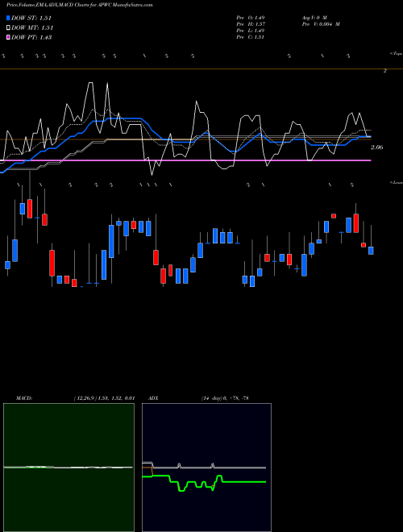Click the 'Pre V: 0.004 M' value
Image resolution: width=403 pixels, height=532 pixels.
[x=321, y=24]
